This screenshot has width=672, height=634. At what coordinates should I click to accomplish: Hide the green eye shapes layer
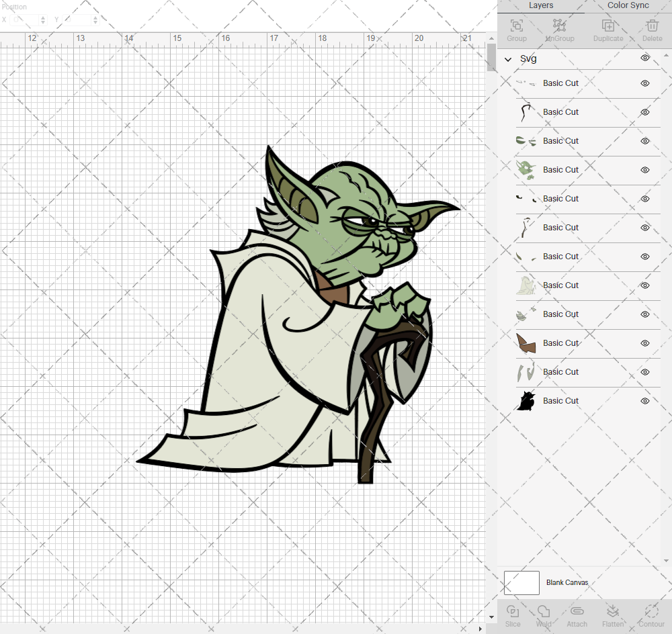(645, 141)
